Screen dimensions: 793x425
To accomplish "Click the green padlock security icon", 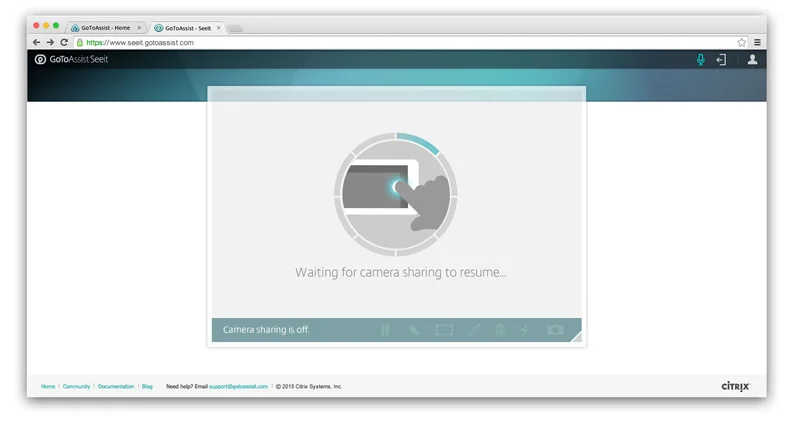I will coord(80,42).
